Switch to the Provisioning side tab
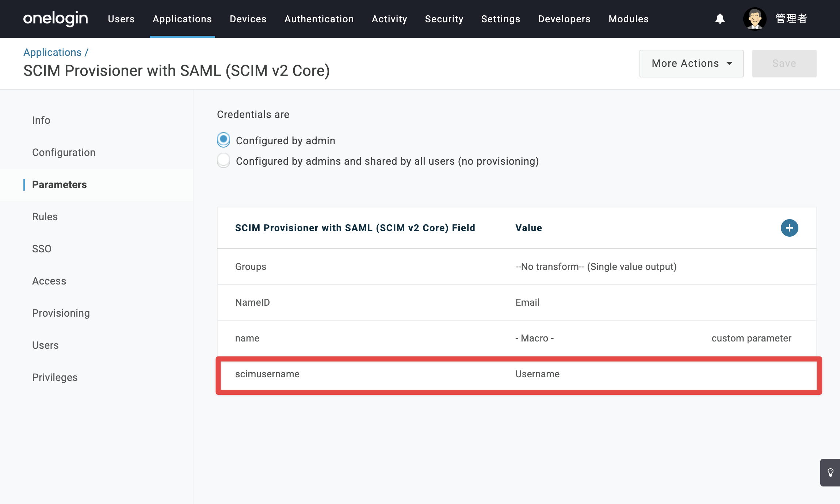The width and height of the screenshot is (840, 504). pos(61,313)
